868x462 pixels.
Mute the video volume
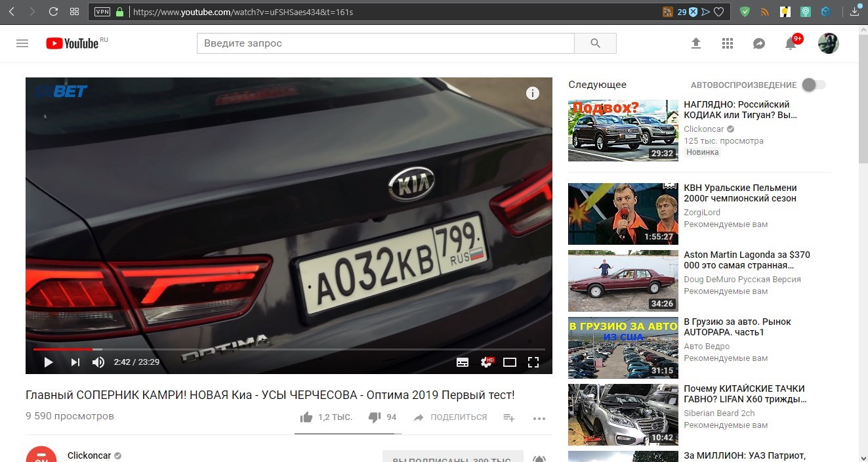point(98,362)
